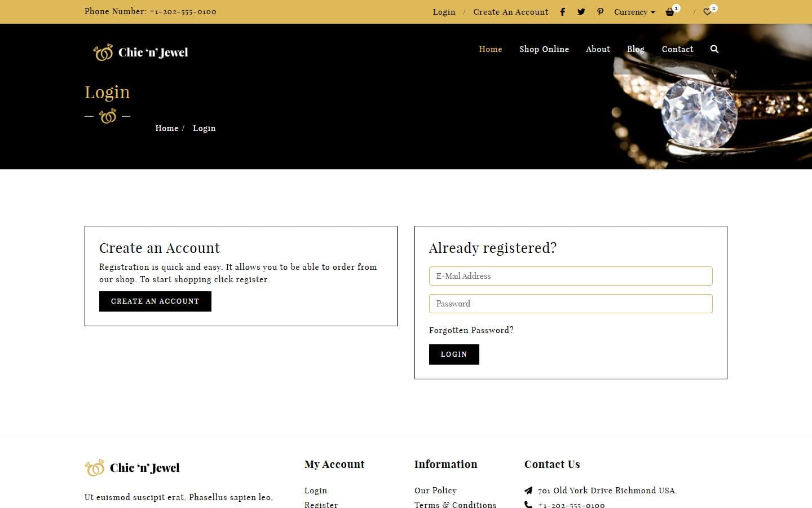Click the Contact Us footer heading
Image resolution: width=812 pixels, height=508 pixels.
[x=552, y=464]
